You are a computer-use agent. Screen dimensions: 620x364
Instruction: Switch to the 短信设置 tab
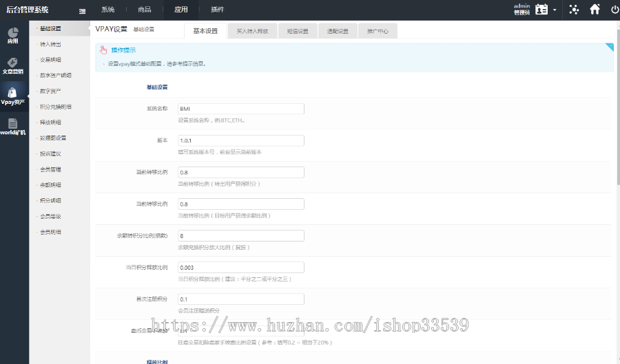coord(298,31)
